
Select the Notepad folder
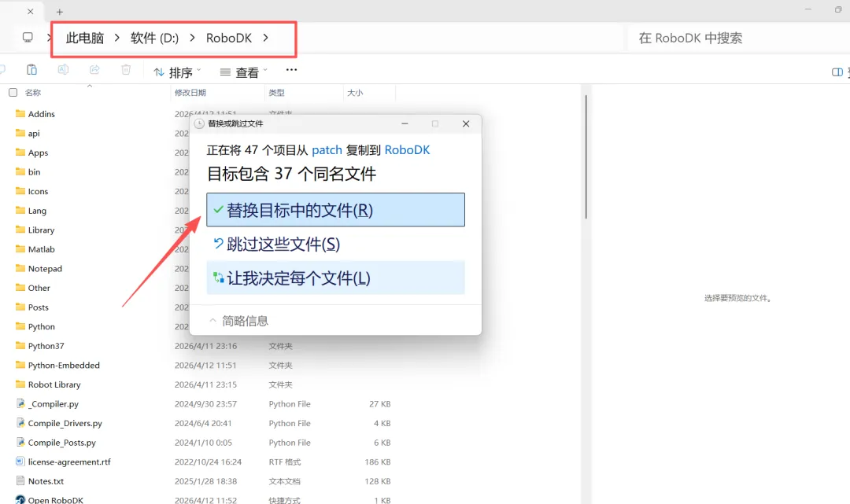(x=45, y=268)
